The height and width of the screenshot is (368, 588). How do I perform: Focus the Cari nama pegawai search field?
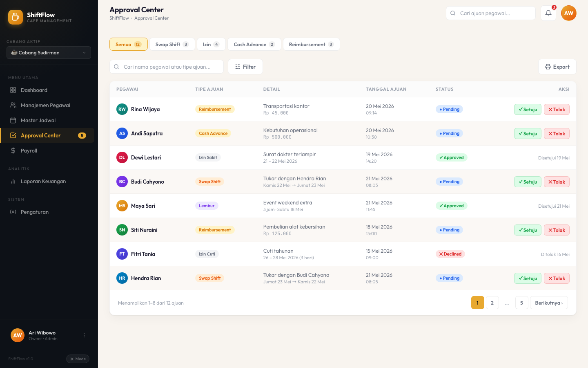[x=167, y=67]
